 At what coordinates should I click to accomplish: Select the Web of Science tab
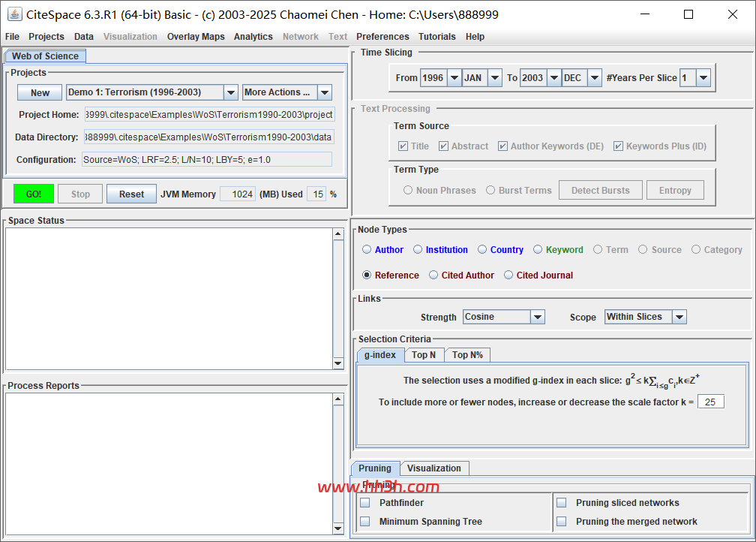click(x=45, y=56)
